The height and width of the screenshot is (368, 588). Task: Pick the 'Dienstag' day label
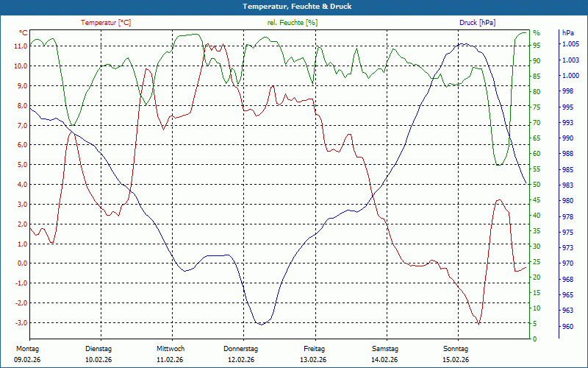pyautogui.click(x=98, y=349)
